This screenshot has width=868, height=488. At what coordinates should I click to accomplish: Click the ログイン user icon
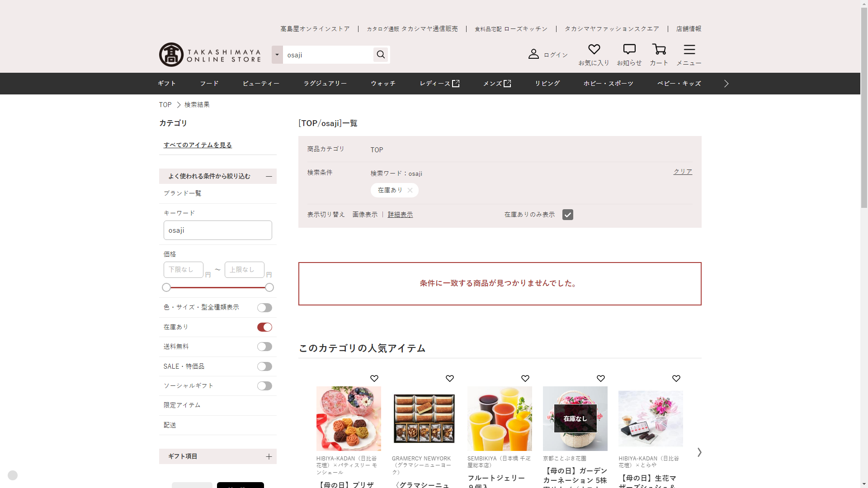tap(533, 54)
